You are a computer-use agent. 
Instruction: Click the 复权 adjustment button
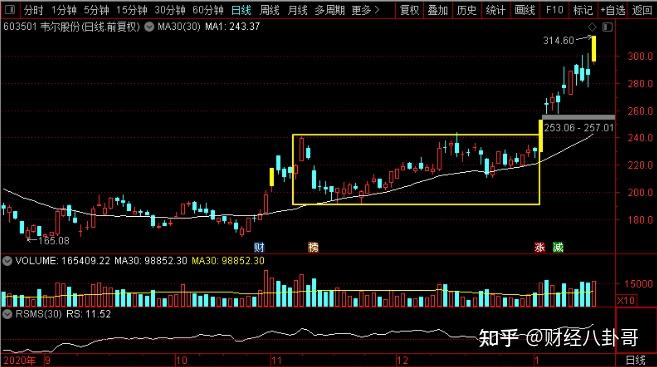pyautogui.click(x=409, y=10)
